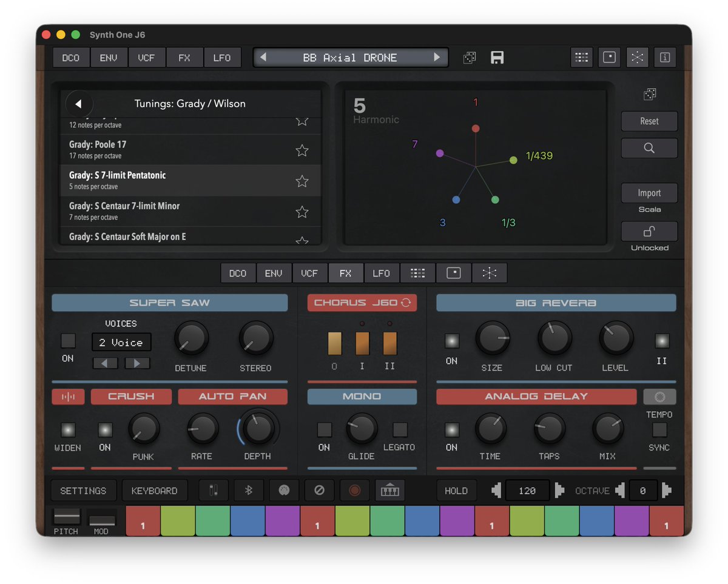
Task: Save preset using the floppy disk icon
Action: coord(497,58)
